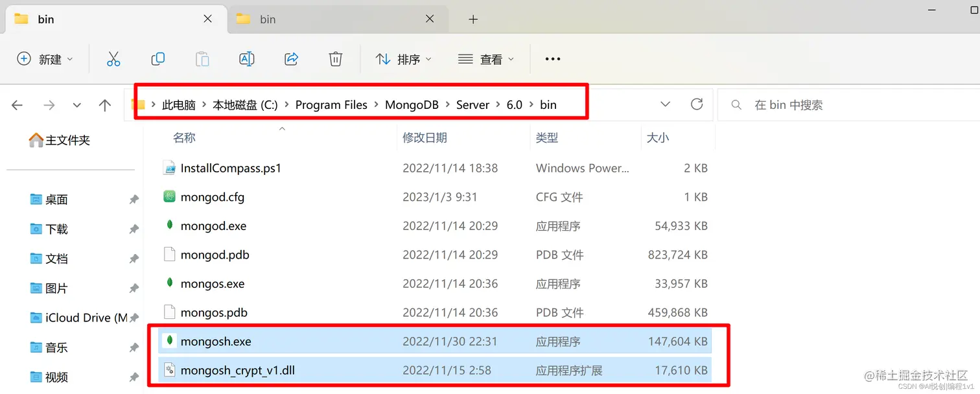Share files via the share icon

click(x=291, y=59)
